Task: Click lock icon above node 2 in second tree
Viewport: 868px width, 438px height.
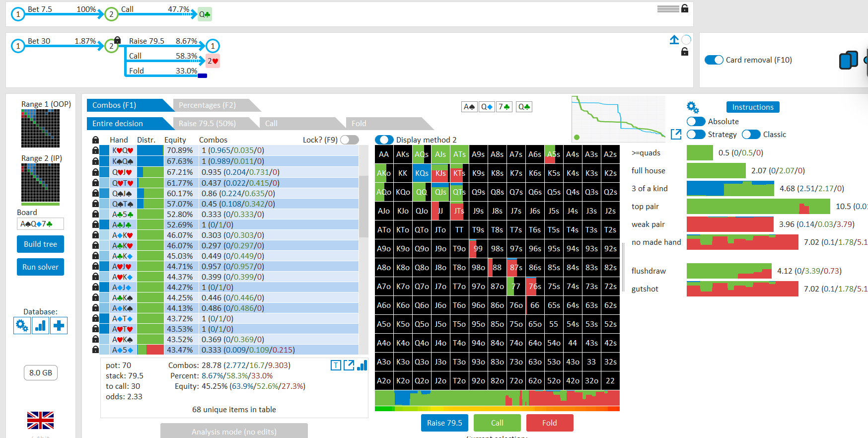Action: coord(117,40)
